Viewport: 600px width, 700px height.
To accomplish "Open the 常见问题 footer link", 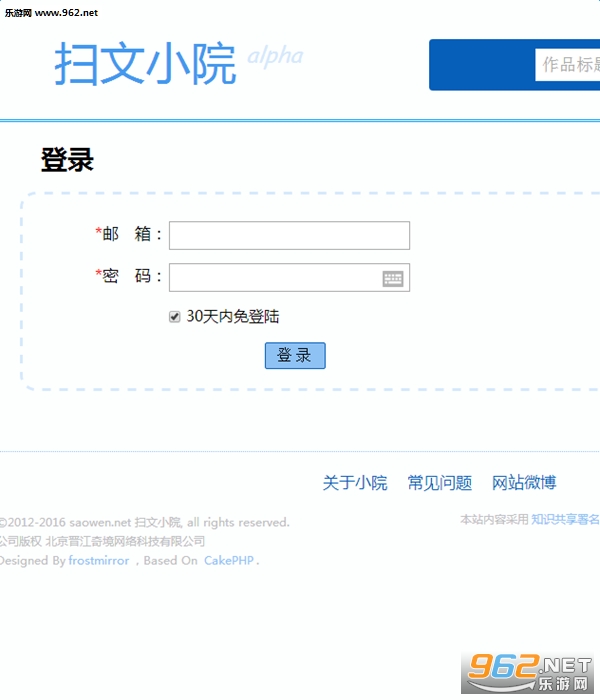I will pyautogui.click(x=440, y=483).
